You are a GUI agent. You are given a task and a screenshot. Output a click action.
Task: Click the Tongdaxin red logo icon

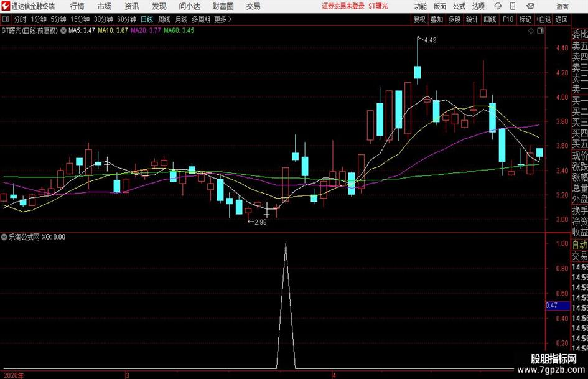(x=6, y=6)
